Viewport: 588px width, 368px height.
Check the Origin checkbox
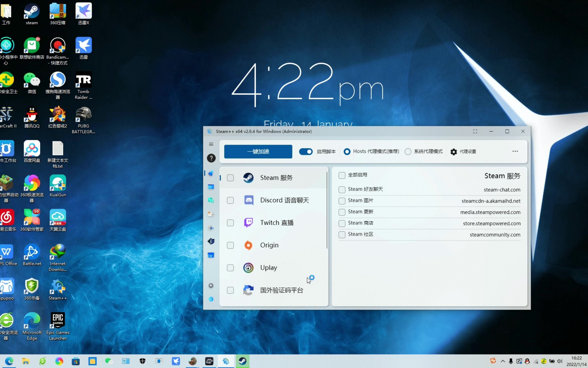click(230, 245)
